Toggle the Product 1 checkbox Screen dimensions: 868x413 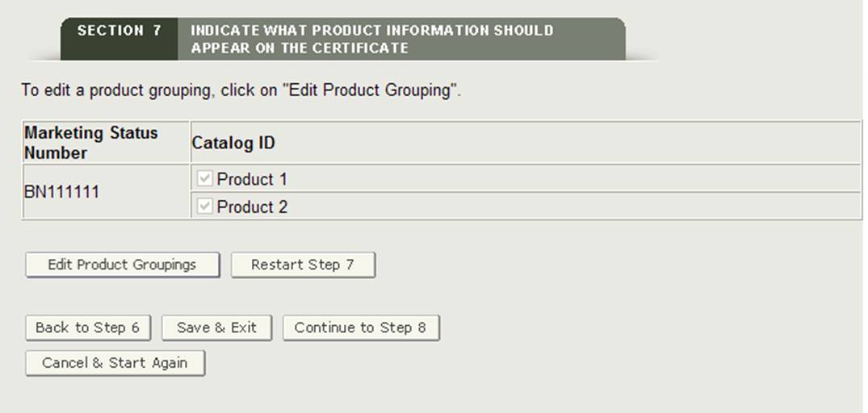pos(205,179)
